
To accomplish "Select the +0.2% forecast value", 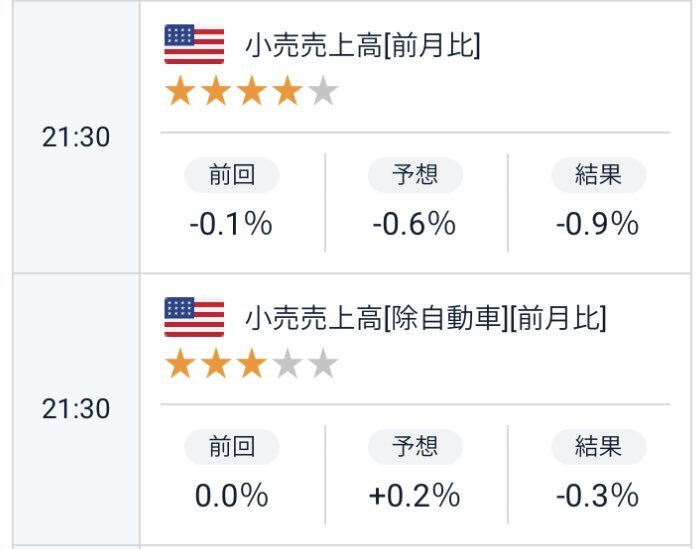I will point(415,495).
